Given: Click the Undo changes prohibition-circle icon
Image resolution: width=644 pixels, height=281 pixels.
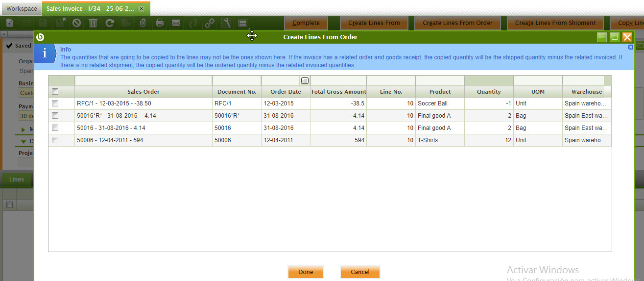Looking at the screenshot, I should pyautogui.click(x=76, y=23).
